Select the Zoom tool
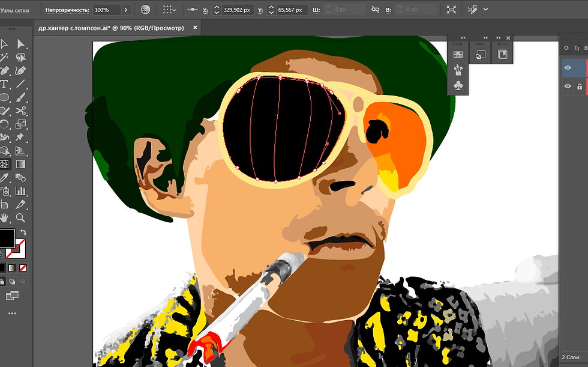This screenshot has height=367, width=588. (x=21, y=218)
